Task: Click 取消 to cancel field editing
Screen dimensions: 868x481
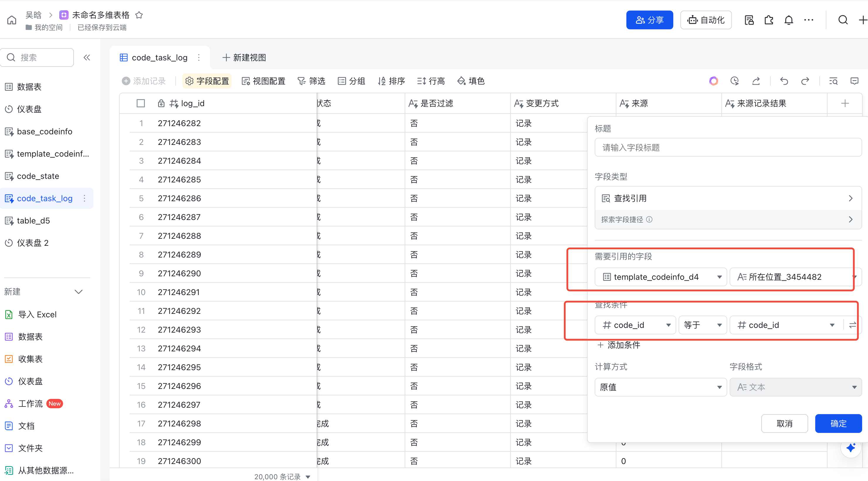Action: coord(784,423)
